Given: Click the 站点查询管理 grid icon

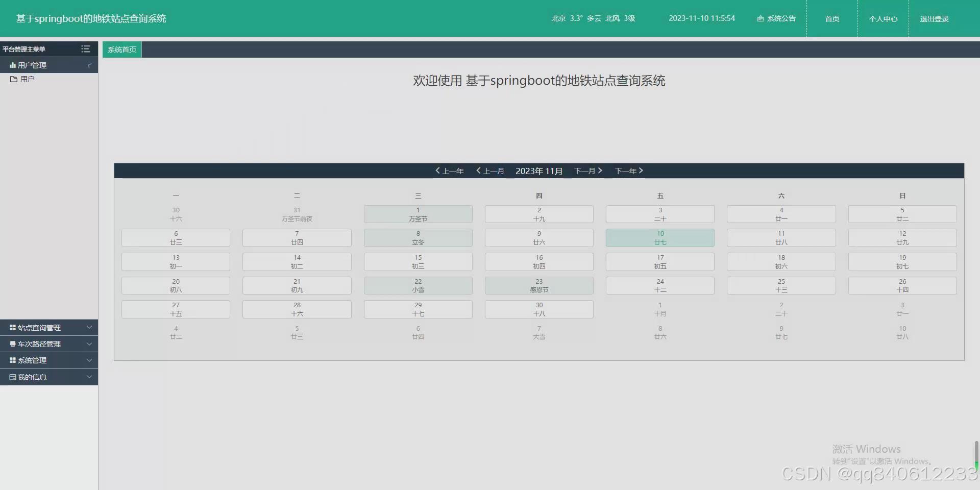Looking at the screenshot, I should (13, 328).
